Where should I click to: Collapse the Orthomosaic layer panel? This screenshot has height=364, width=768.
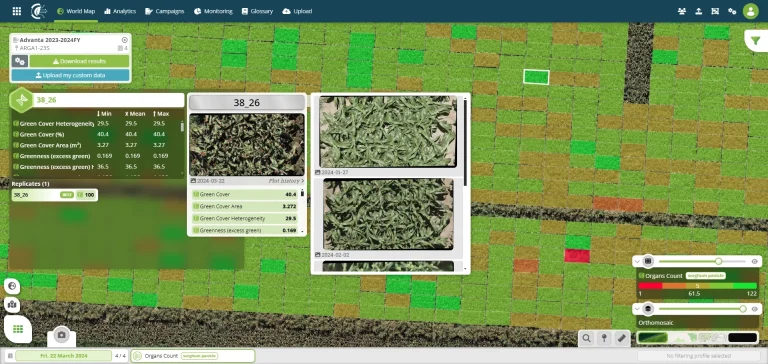click(637, 309)
